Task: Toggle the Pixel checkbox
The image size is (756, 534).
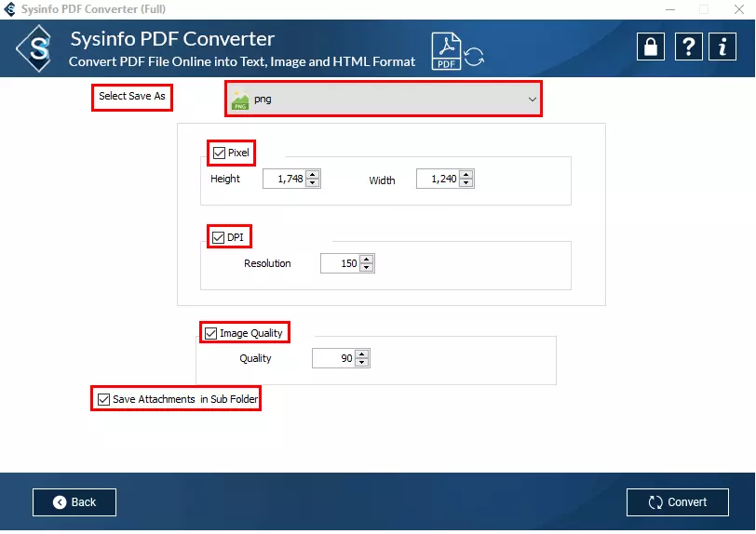Action: coord(219,153)
